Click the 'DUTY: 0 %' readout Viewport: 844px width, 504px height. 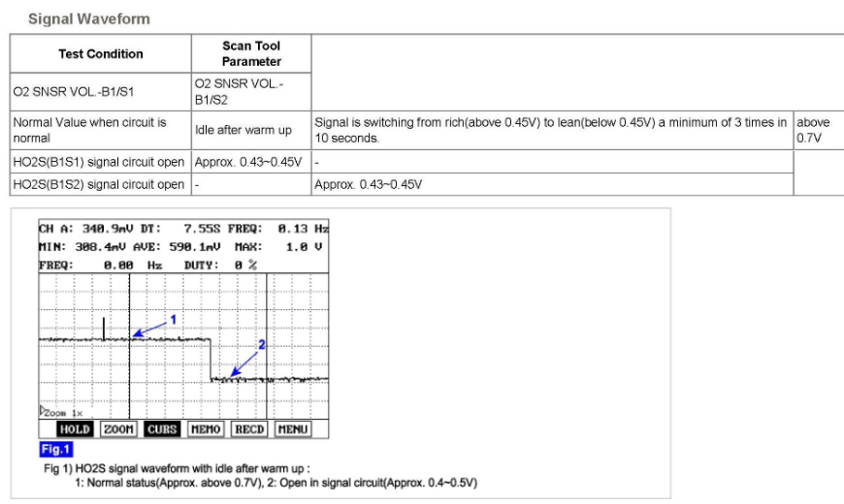click(x=220, y=266)
